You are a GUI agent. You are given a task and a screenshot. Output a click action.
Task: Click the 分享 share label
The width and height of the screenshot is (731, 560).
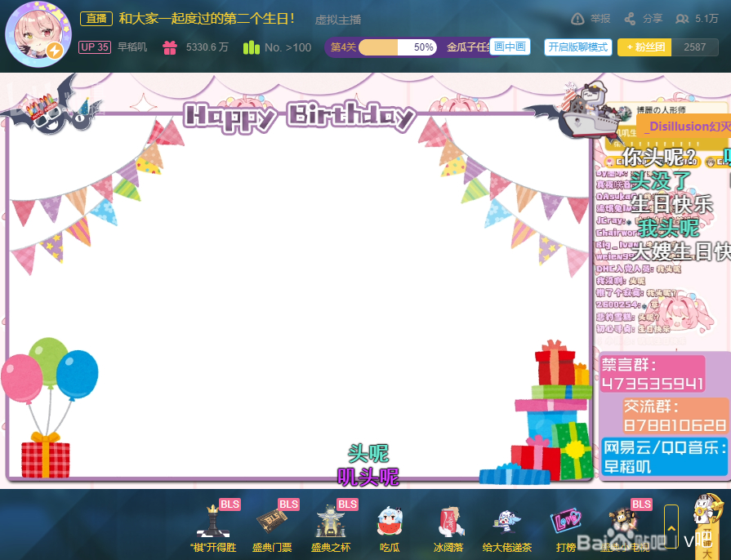(653, 19)
